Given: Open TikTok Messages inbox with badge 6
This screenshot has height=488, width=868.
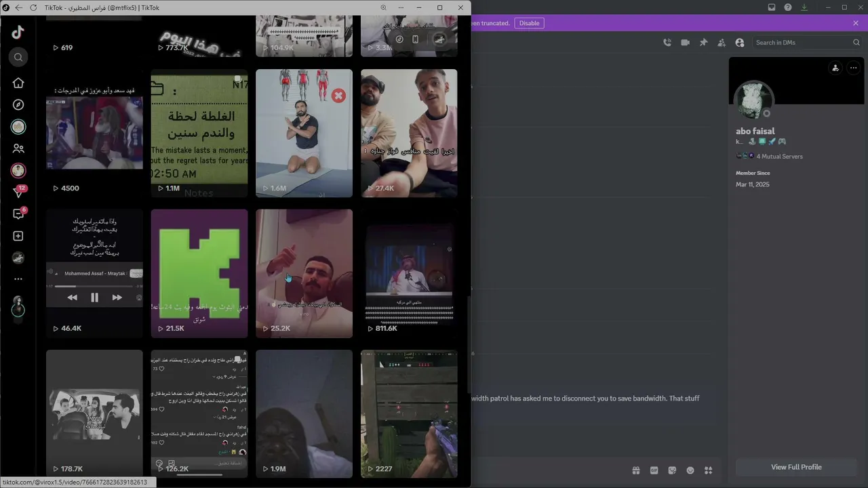Looking at the screenshot, I should click(x=18, y=214).
